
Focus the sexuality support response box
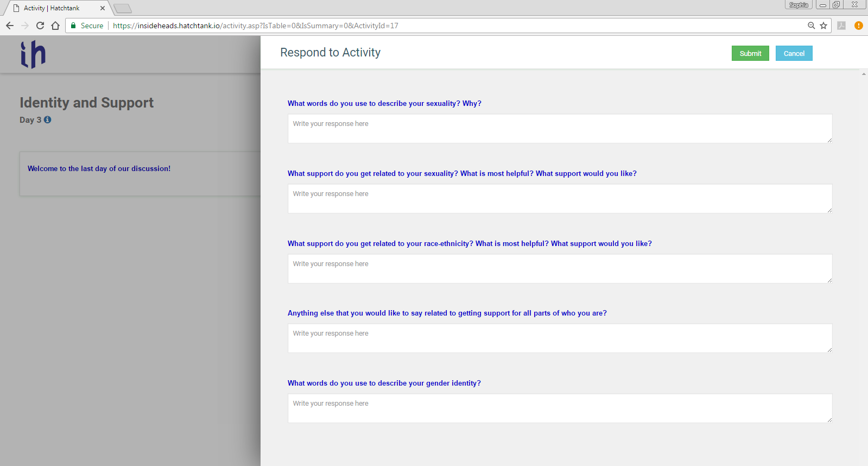pyautogui.click(x=559, y=199)
